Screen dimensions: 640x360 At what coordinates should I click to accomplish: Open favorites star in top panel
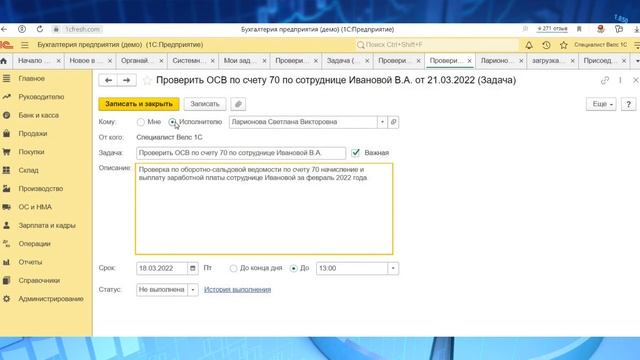point(564,45)
